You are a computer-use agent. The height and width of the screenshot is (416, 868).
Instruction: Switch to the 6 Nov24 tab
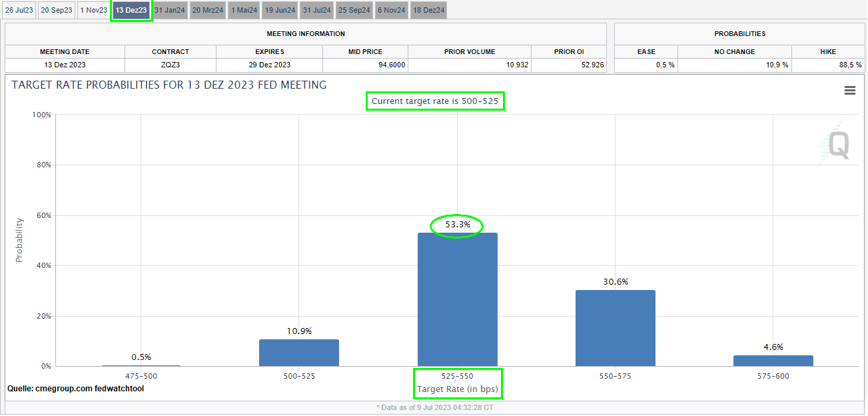(391, 10)
